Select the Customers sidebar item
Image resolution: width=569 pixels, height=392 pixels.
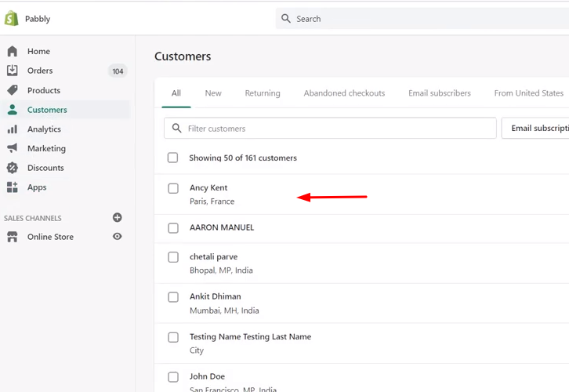click(x=65, y=110)
